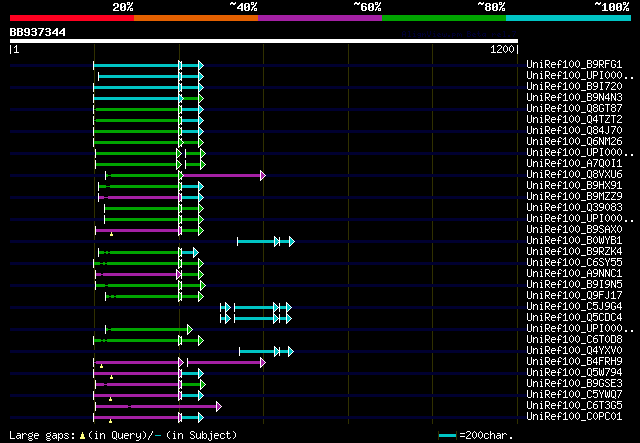
Task: Select the UniRef100_B9RZK4 label
Action: pyautogui.click(x=574, y=252)
